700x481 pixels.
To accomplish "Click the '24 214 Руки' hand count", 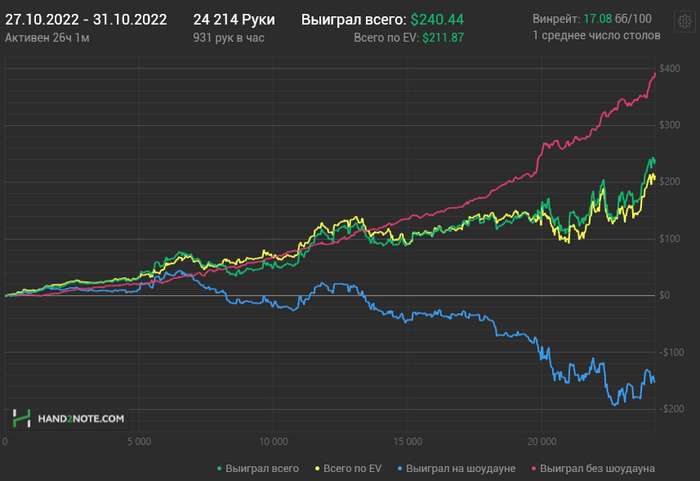I will 234,20.
